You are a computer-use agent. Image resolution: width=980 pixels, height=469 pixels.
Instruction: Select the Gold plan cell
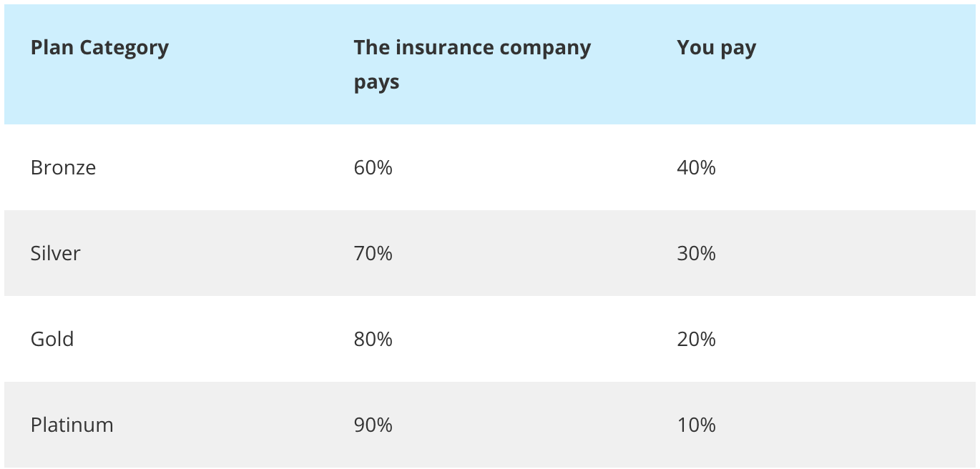coord(52,339)
